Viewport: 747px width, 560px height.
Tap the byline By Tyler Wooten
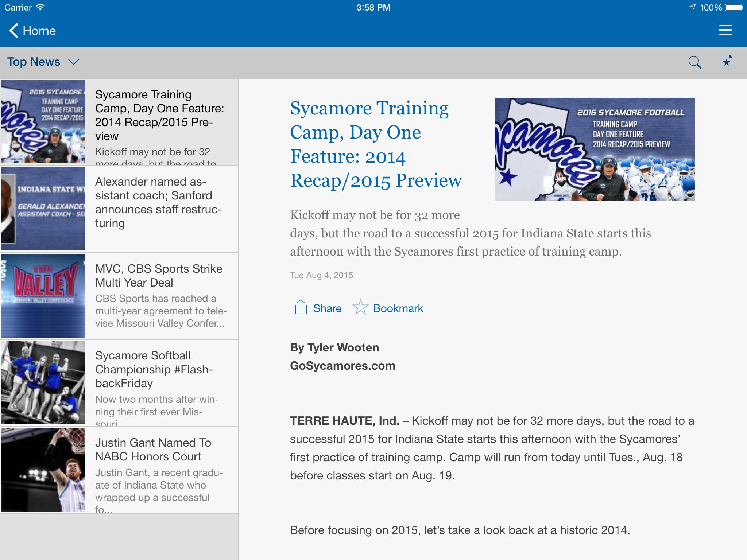(x=334, y=347)
